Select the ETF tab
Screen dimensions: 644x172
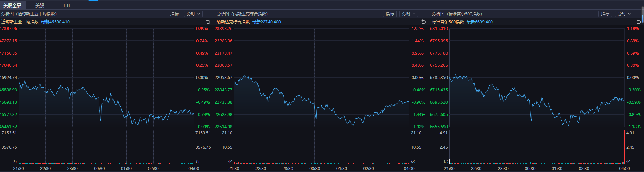pyautogui.click(x=67, y=5)
